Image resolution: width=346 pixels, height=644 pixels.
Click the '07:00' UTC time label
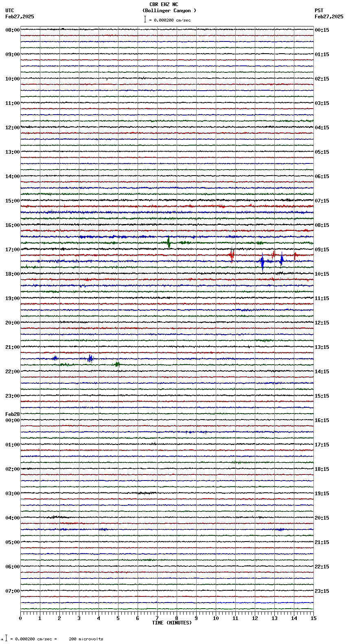pyautogui.click(x=12, y=591)
